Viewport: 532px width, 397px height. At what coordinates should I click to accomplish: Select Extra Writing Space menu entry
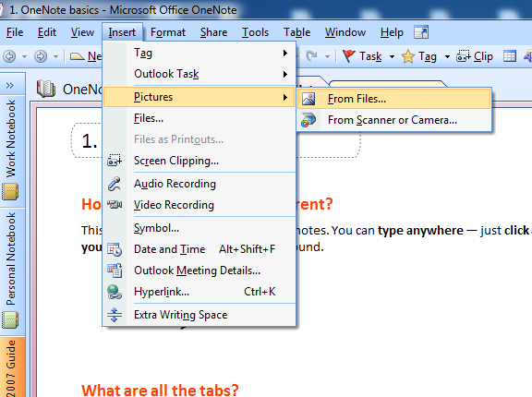199,315
